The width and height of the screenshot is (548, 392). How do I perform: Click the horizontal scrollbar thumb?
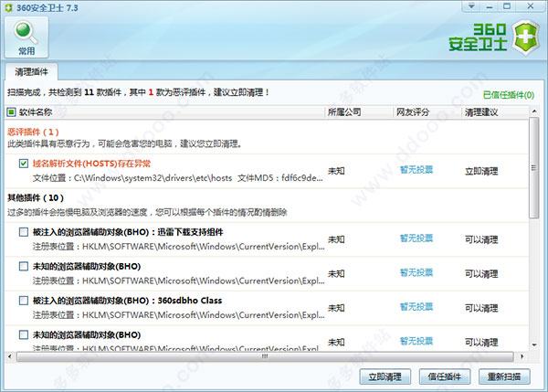click(265, 356)
